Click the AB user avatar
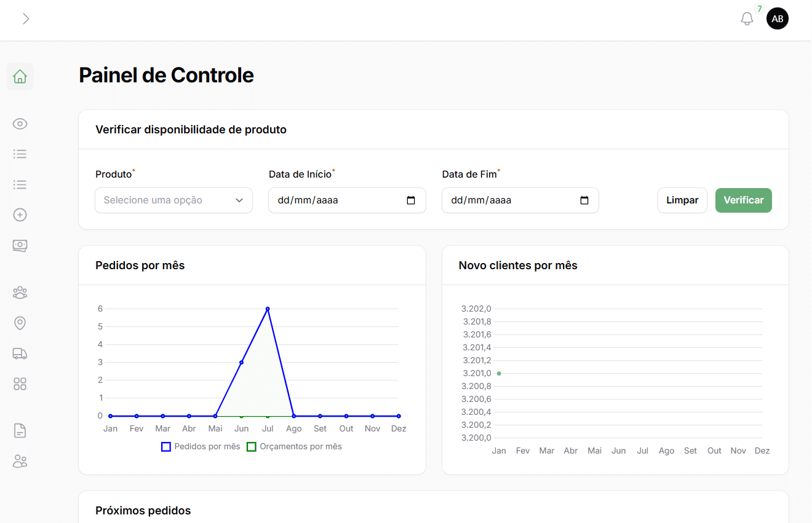This screenshot has height=523, width=812. pos(778,18)
